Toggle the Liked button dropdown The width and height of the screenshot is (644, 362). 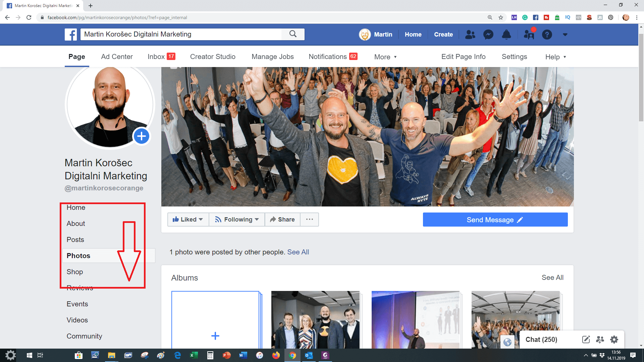[188, 220]
